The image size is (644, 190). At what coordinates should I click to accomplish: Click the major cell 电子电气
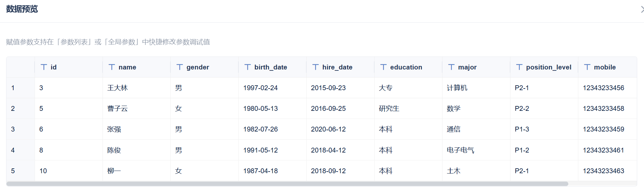[x=460, y=150]
